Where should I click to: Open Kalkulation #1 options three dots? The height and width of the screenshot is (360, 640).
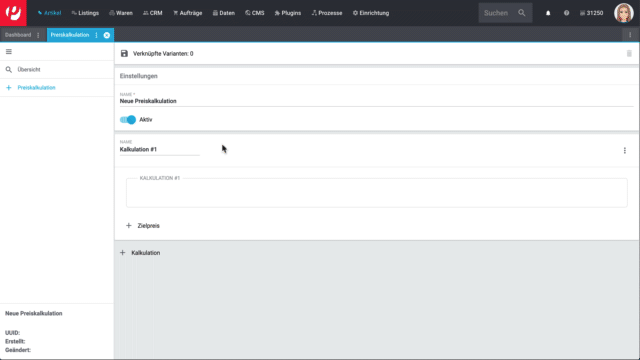click(x=624, y=151)
